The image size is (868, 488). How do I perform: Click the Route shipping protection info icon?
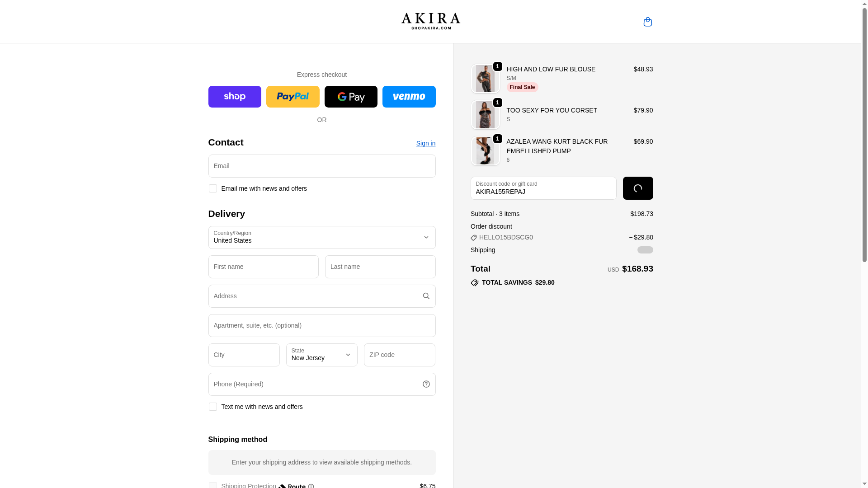(311, 486)
